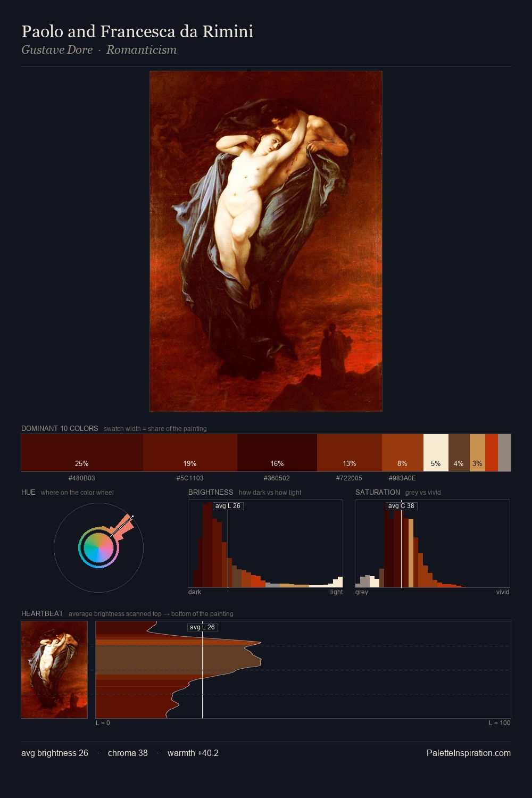This screenshot has height=798, width=532.
Task: Select the grey swatch at palette end
Action: pos(504,453)
